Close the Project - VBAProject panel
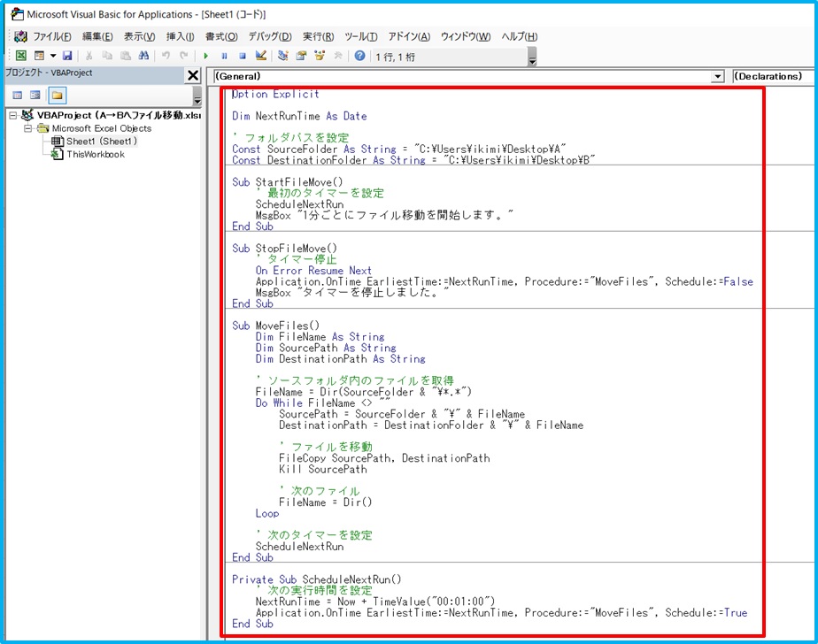 tap(193, 75)
